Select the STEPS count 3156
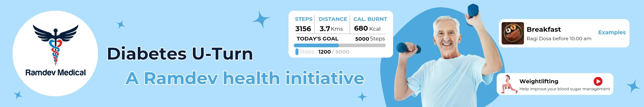The width and height of the screenshot is (644, 107). [303, 29]
